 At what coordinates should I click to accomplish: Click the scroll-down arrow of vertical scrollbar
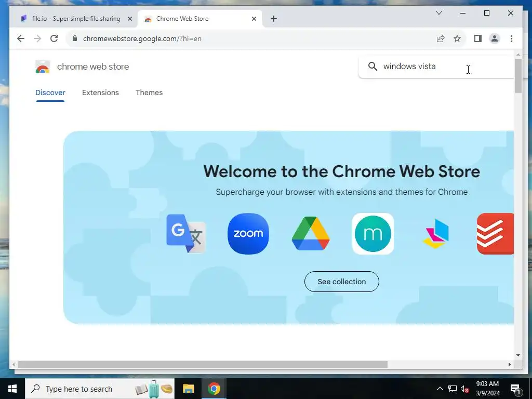[x=518, y=355]
